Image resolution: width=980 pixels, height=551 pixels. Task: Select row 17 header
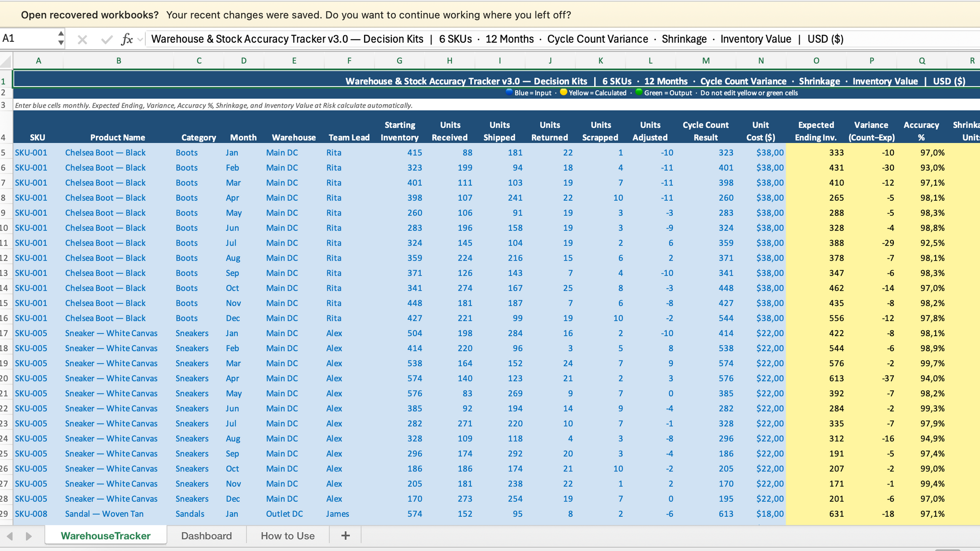[5, 333]
